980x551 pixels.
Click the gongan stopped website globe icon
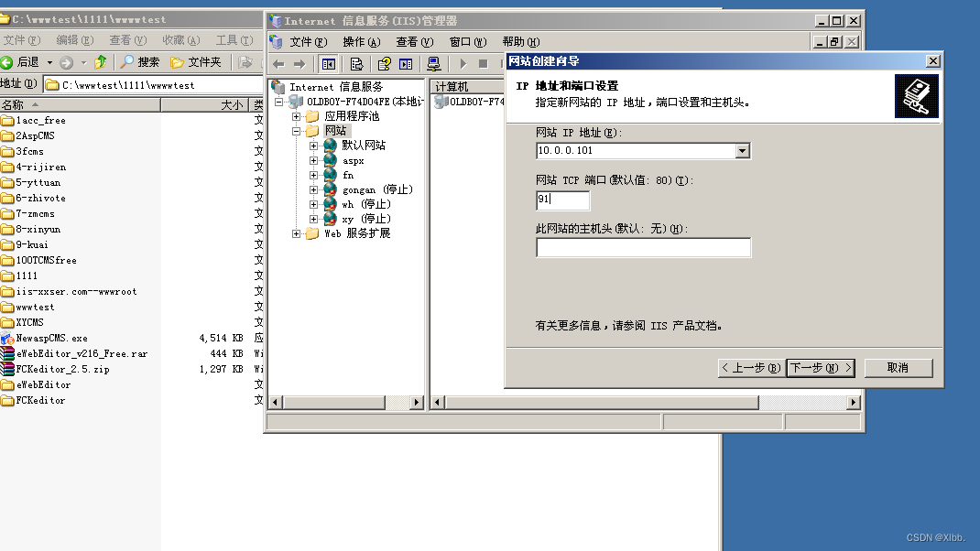click(x=330, y=189)
